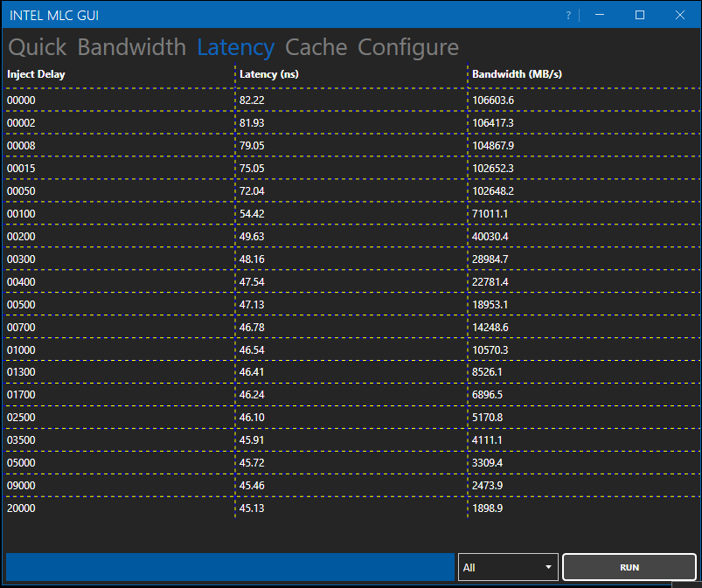Viewport: 702px width, 588px height.
Task: Click the Inject Delay column header
Action: tap(36, 74)
